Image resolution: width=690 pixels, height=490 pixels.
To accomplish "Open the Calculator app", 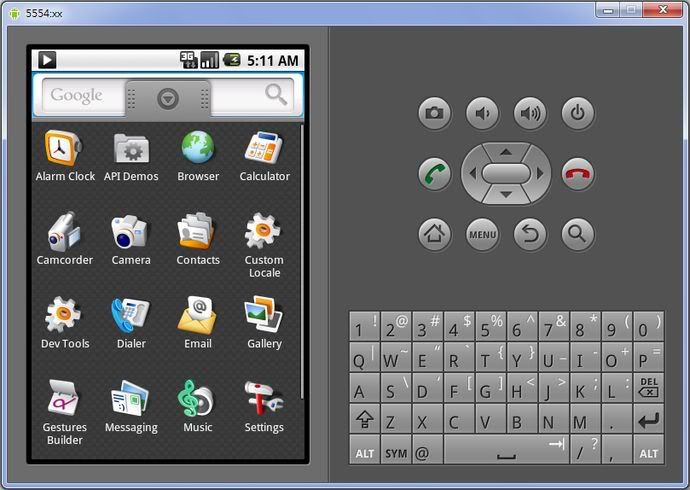I will coord(264,156).
